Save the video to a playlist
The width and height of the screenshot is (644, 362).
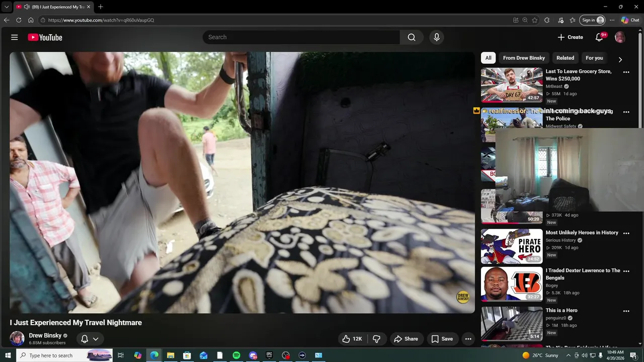[442, 339]
